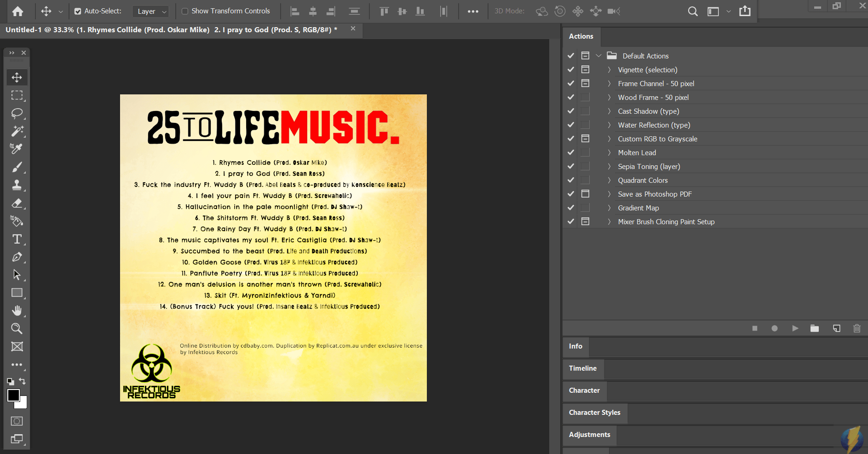Create a new action in Actions panel
The height and width of the screenshot is (454, 868).
point(836,328)
